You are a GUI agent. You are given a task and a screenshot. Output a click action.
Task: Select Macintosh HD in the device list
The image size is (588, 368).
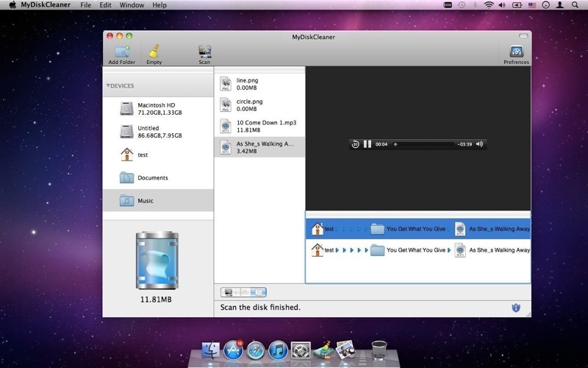pyautogui.click(x=158, y=109)
